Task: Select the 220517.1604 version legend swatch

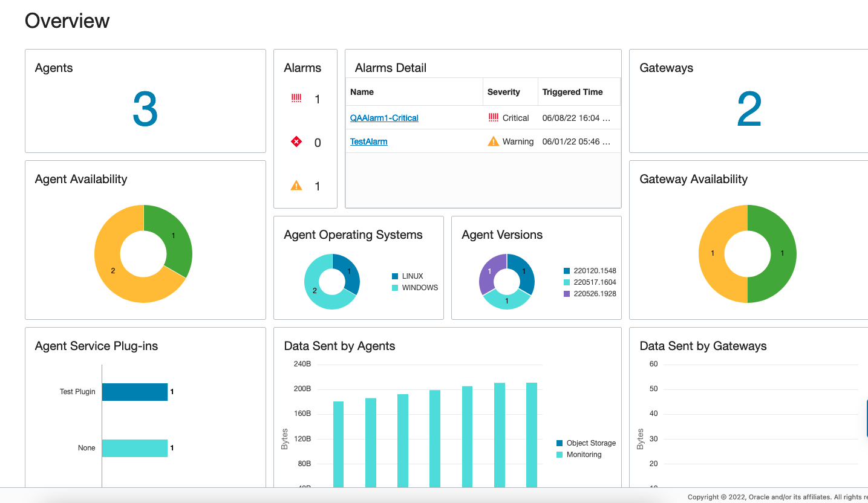Action: coord(567,282)
